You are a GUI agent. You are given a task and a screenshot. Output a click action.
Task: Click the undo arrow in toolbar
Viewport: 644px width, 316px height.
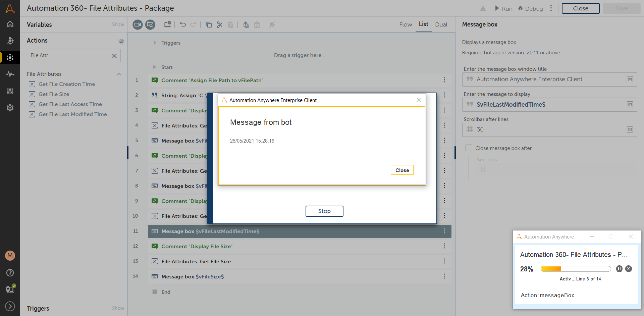point(183,24)
